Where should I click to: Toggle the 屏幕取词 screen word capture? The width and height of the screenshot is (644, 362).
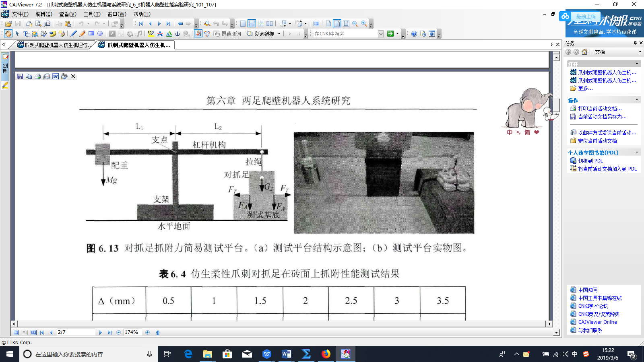(x=227, y=34)
